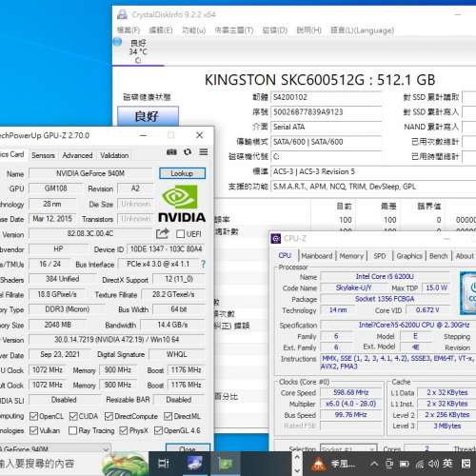The image size is (476, 476).
Task: Open the CPU-Z Socket selection dropdown
Action: [348, 448]
